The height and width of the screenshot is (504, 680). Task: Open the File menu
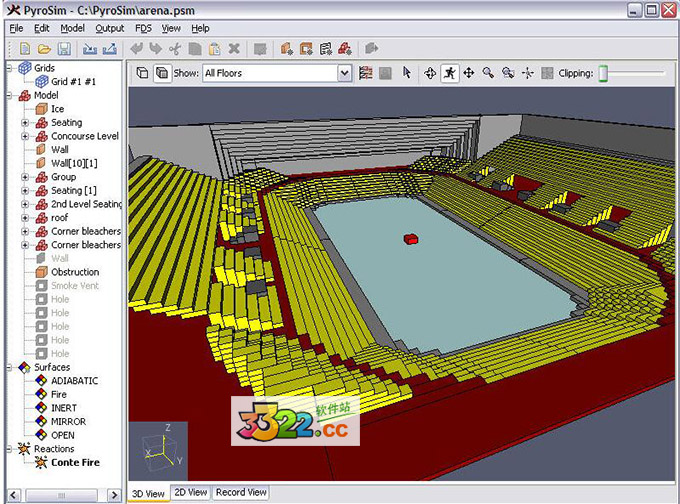[16, 28]
